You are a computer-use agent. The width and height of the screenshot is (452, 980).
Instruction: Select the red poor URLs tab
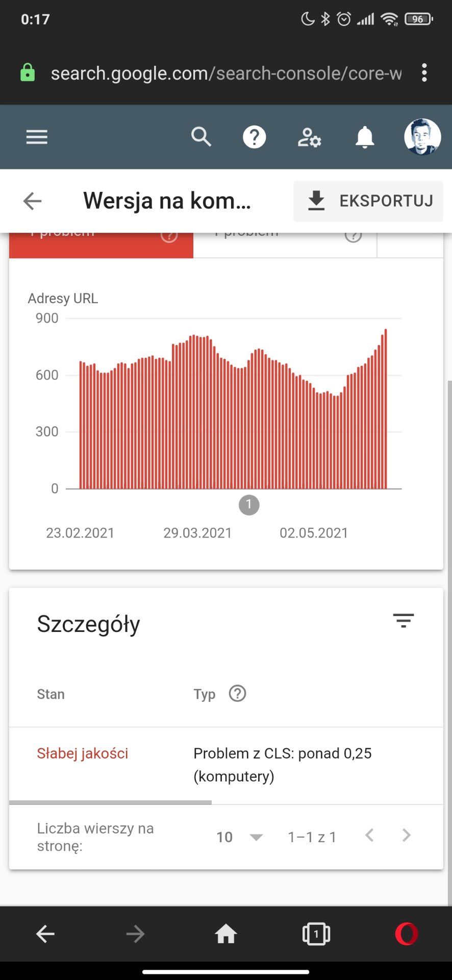[x=101, y=245]
